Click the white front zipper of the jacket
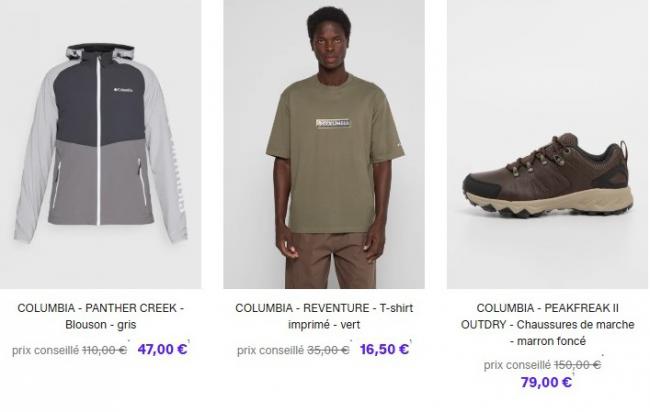The height and width of the screenshot is (412, 650). [99, 141]
